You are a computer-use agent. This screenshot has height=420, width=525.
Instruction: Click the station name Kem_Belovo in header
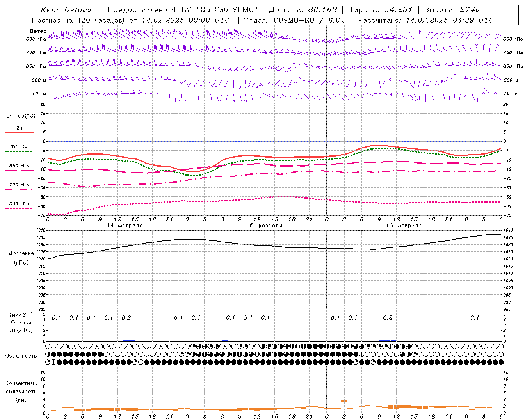coord(66,10)
